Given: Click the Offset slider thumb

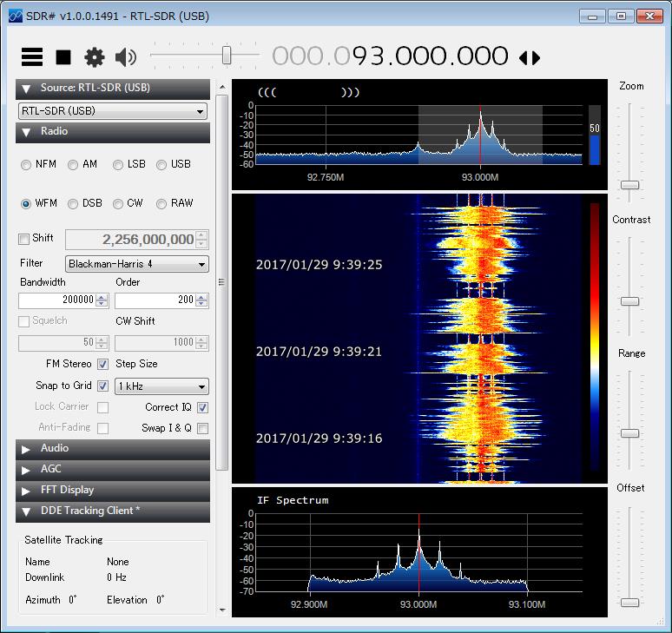Looking at the screenshot, I should (629, 603).
